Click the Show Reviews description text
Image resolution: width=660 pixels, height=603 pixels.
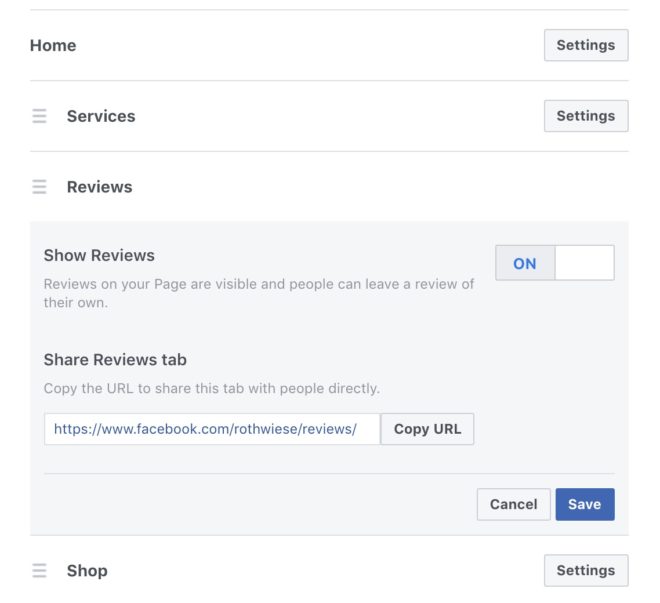[x=259, y=293]
